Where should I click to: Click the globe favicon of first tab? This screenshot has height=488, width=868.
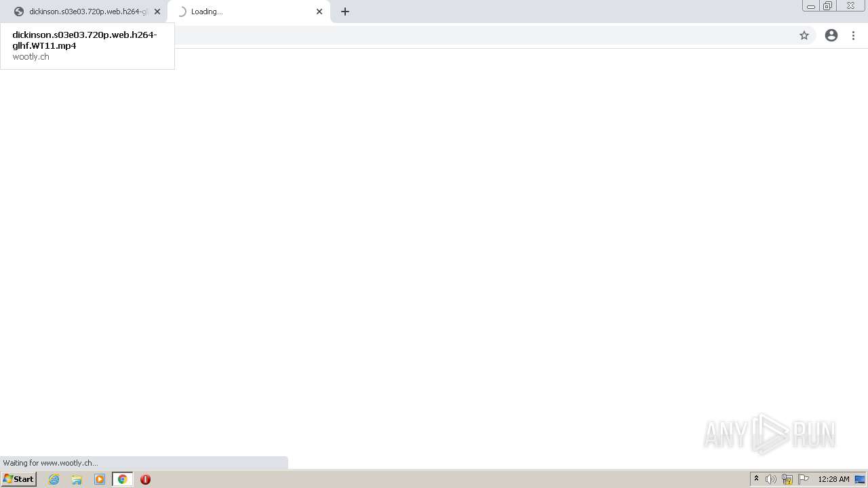pyautogui.click(x=19, y=12)
